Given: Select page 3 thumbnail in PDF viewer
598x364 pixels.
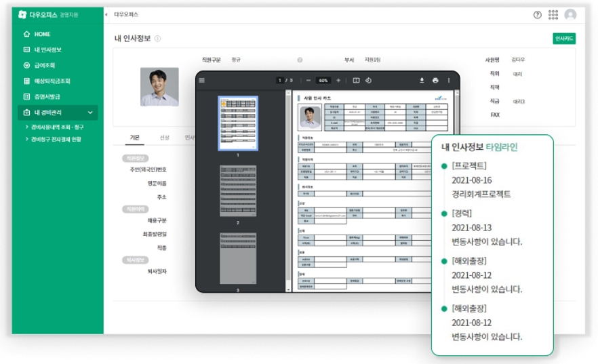Looking at the screenshot, I should 238,258.
